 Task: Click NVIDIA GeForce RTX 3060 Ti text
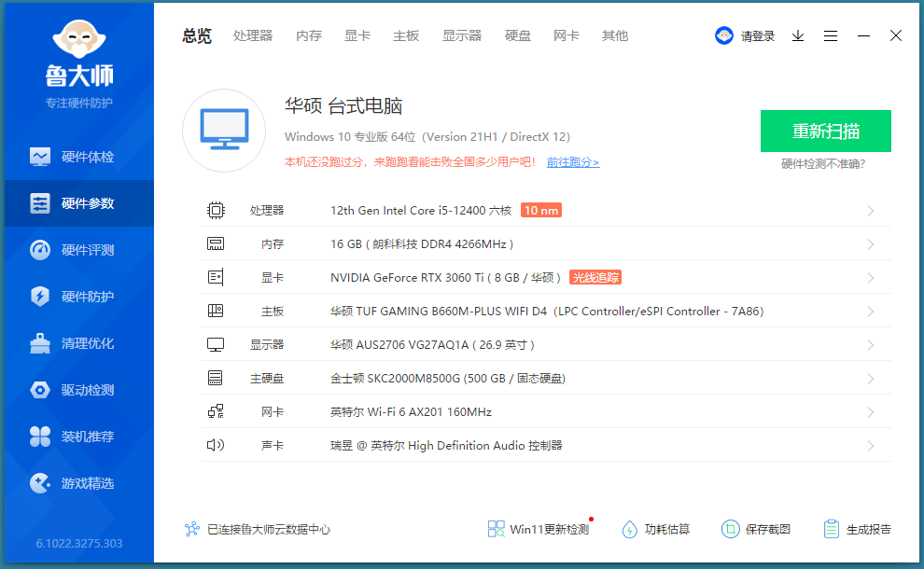(x=445, y=277)
